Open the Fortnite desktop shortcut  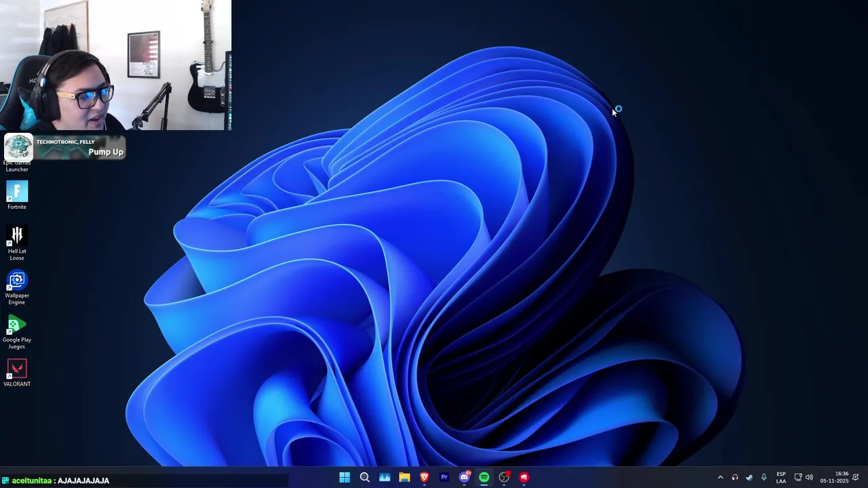17,196
